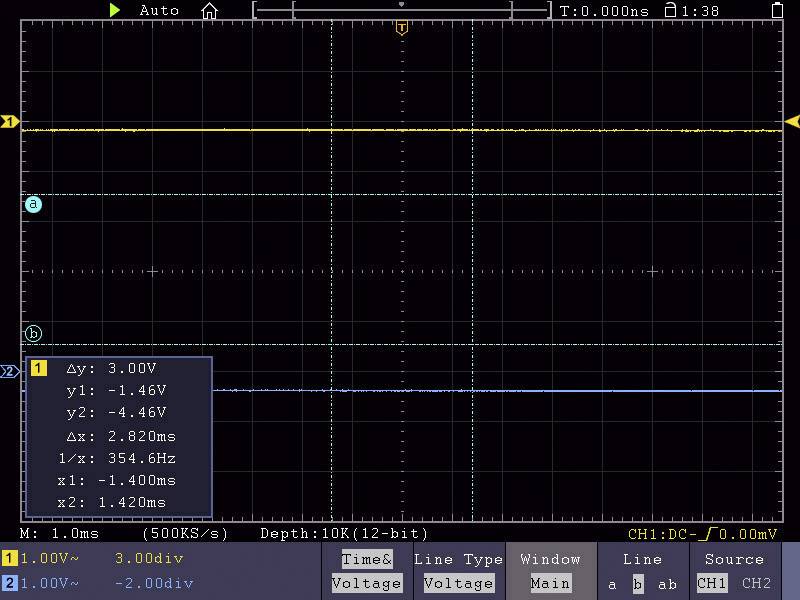The width and height of the screenshot is (800, 600).
Task: Click the green Run indicator triangle
Action: click(116, 10)
